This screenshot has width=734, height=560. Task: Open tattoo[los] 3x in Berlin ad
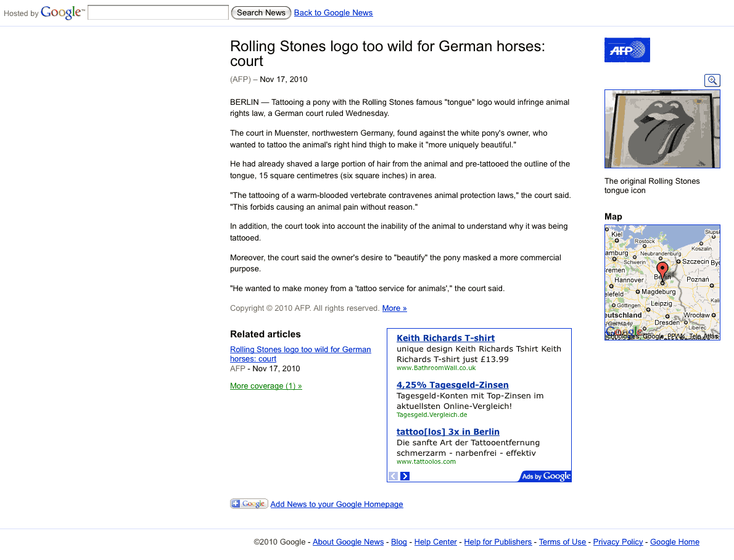coord(448,432)
